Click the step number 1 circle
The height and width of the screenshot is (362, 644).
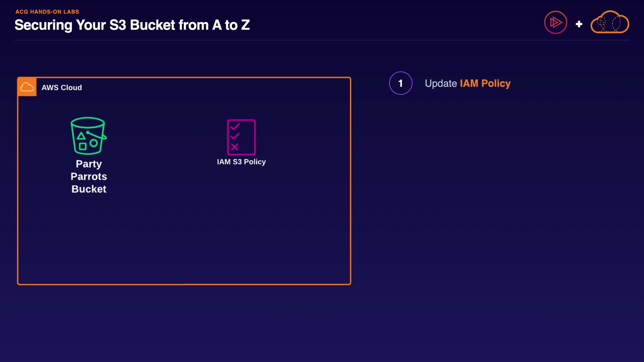(400, 83)
